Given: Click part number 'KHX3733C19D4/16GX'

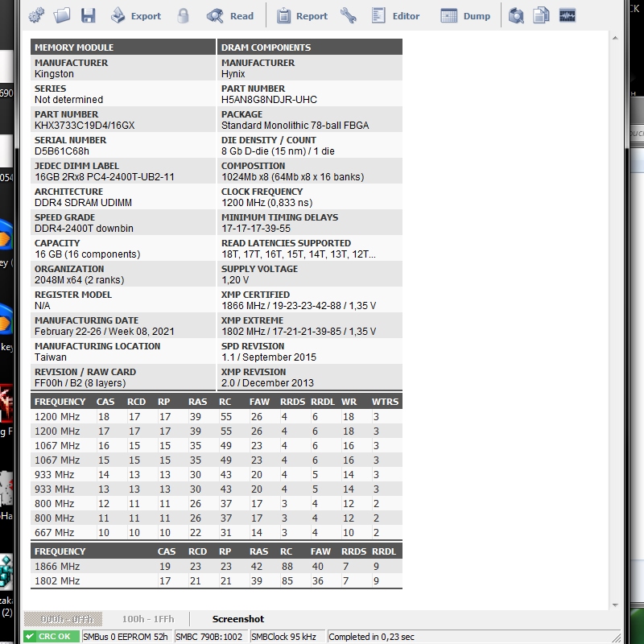Looking at the screenshot, I should (x=85, y=126).
